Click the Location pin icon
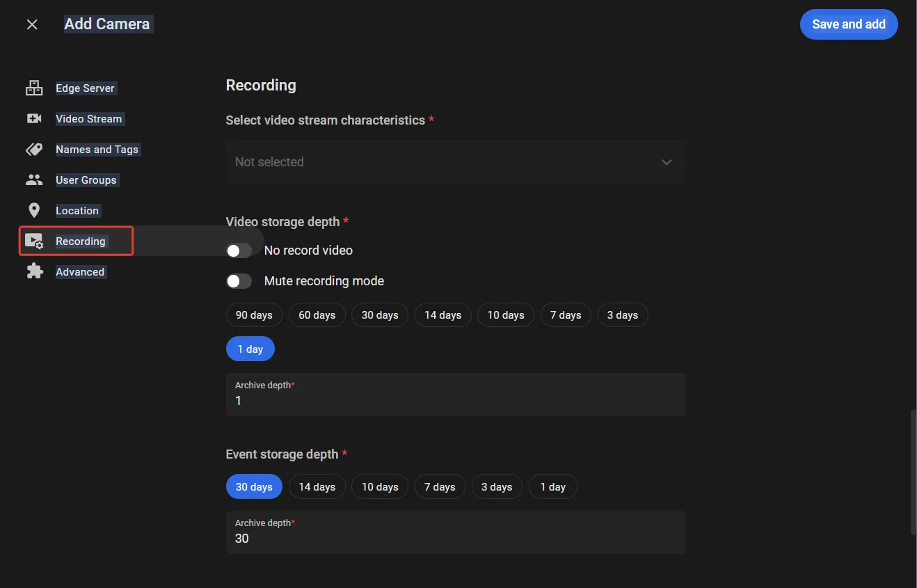 tap(34, 211)
